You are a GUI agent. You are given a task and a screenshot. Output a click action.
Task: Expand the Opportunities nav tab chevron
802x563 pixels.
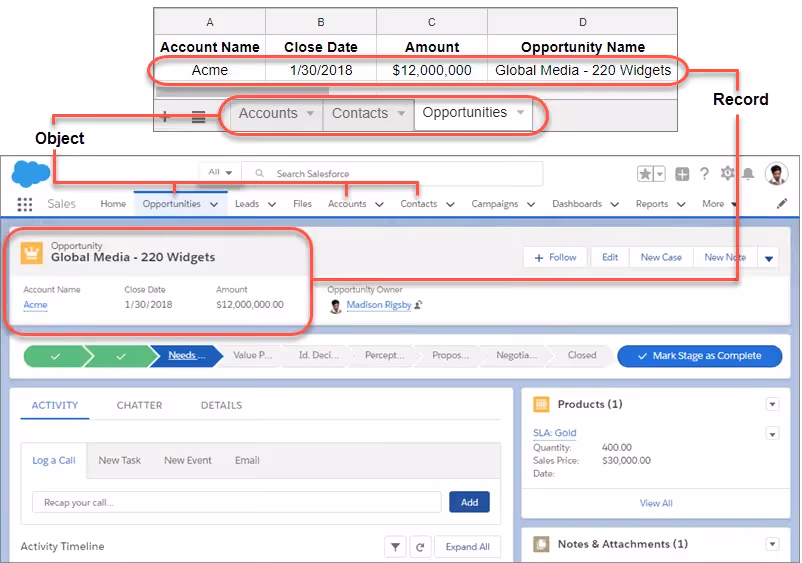pos(214,205)
